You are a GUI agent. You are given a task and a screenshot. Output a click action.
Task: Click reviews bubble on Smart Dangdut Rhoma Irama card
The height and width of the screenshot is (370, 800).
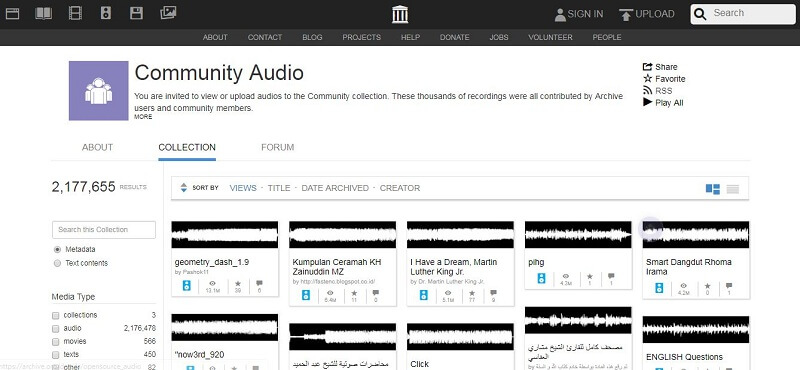729,286
